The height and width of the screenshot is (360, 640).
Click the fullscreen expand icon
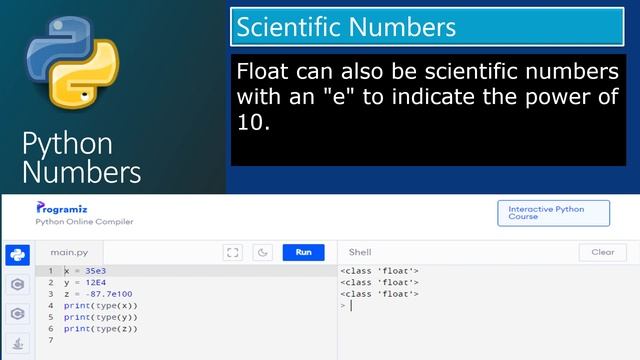click(x=233, y=253)
